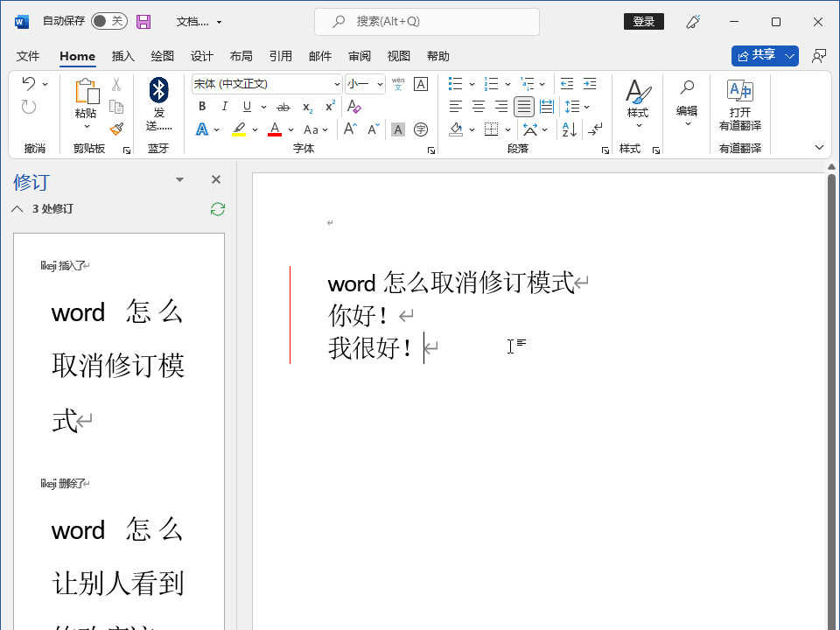Screen dimensions: 840x630
Task: Add character border icon
Action: click(x=421, y=84)
